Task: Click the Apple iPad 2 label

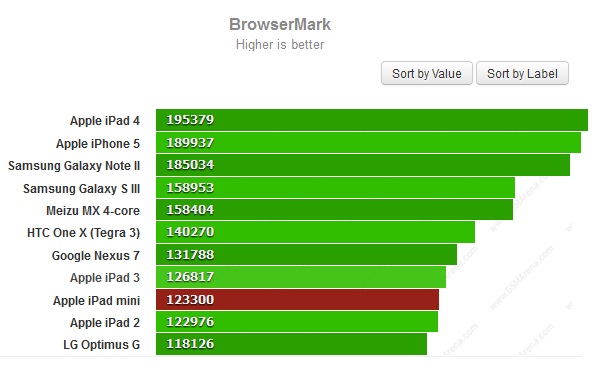Action: [105, 323]
